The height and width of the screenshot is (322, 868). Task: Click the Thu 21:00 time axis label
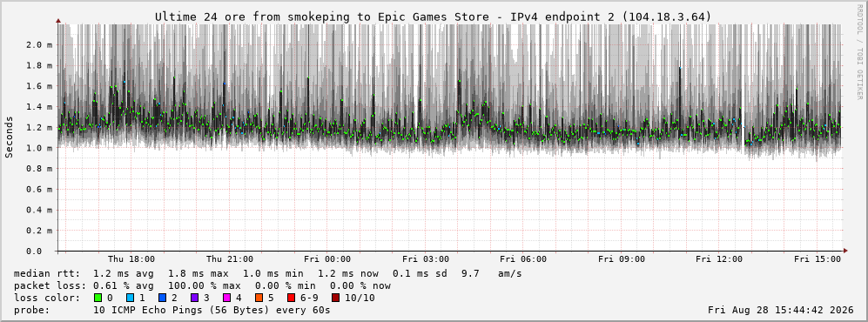pyautogui.click(x=230, y=259)
